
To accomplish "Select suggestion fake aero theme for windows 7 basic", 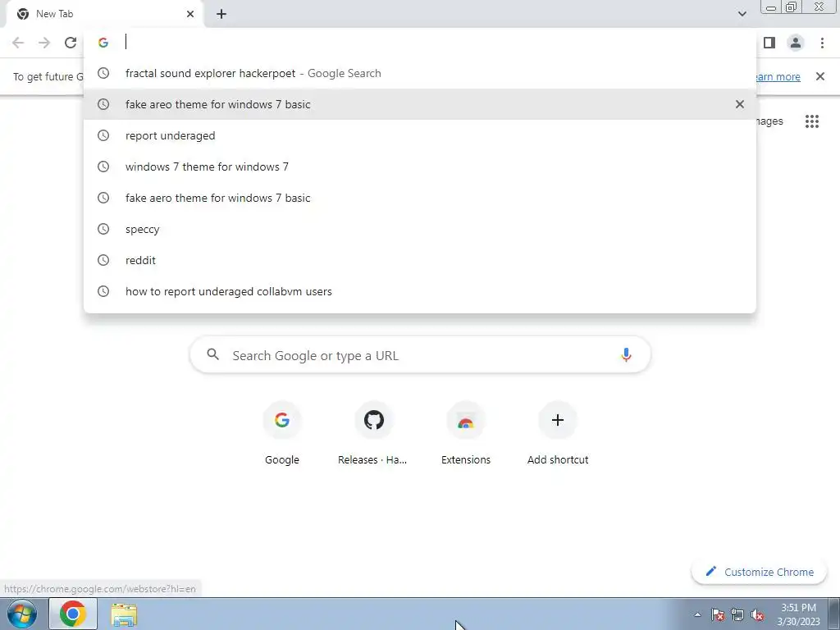I will tap(420, 198).
